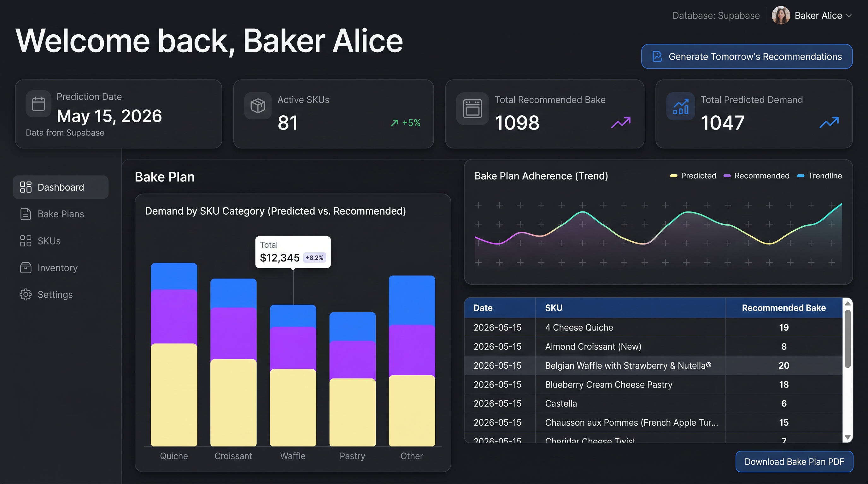The height and width of the screenshot is (484, 868).
Task: Click purple trend arrow in Total Recommended Bake
Action: [x=621, y=122]
